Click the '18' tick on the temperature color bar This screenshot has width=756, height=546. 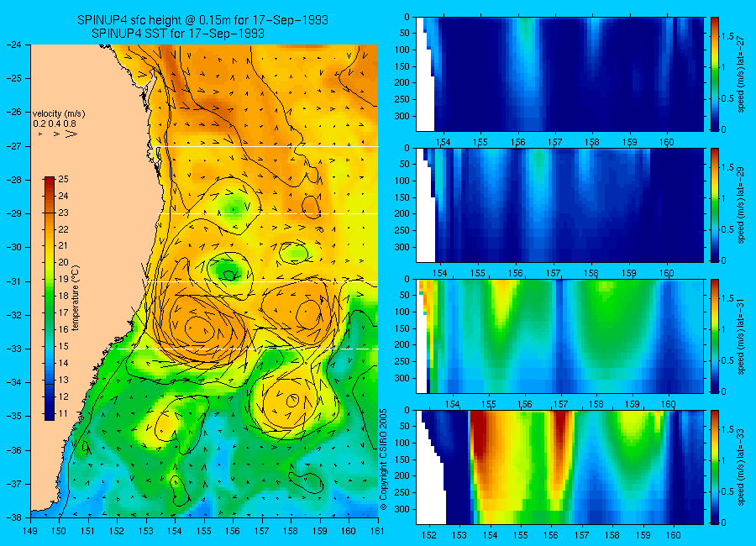[63, 296]
